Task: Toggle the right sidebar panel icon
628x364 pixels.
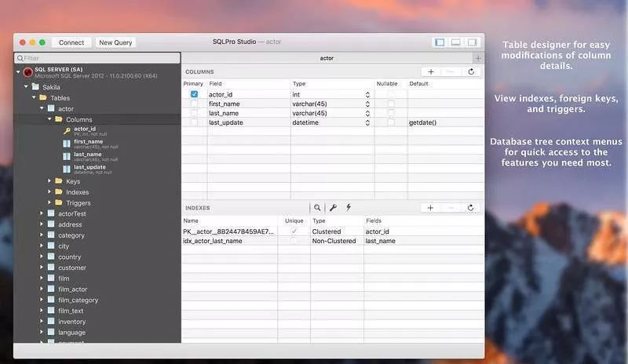Action: point(473,42)
